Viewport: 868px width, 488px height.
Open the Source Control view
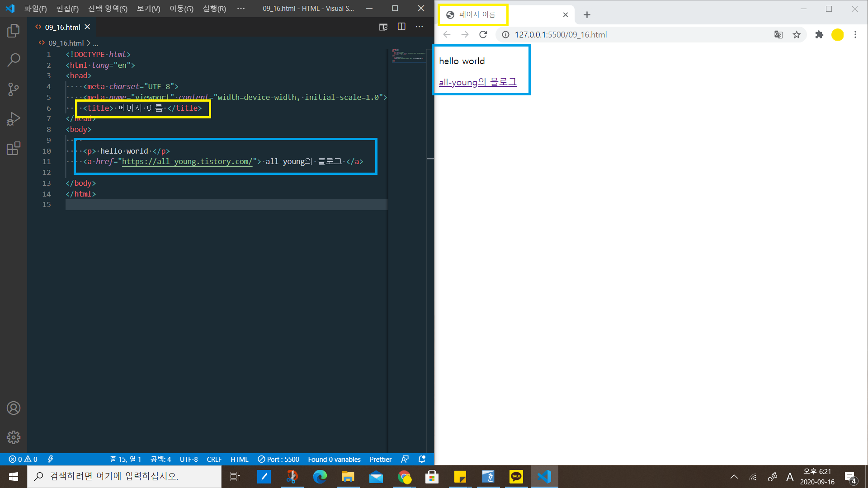(x=14, y=89)
